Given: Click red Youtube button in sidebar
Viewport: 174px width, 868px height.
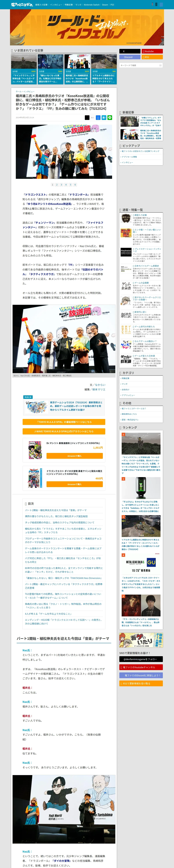Looking at the screenshot, I should [x=152, y=51].
